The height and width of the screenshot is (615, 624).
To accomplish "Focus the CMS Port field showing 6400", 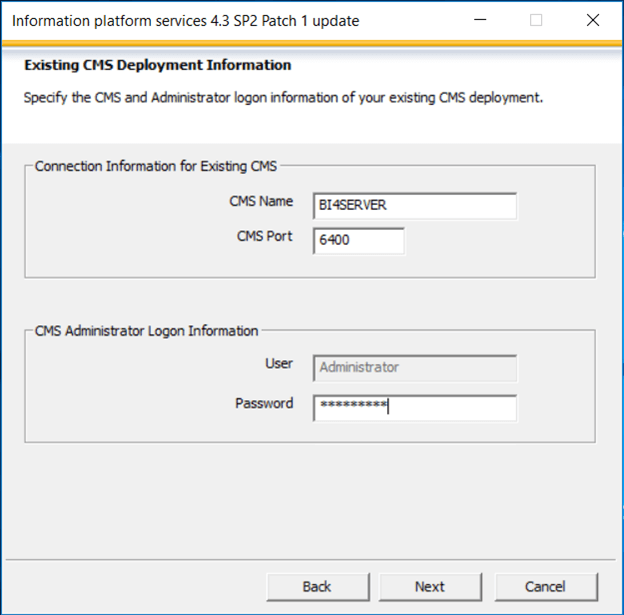I will tap(359, 240).
